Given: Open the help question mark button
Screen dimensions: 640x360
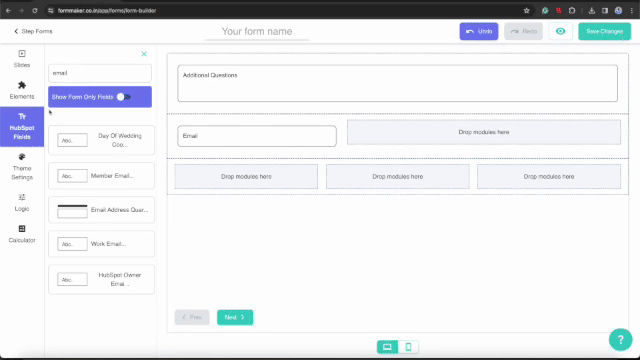Looking at the screenshot, I should [620, 339].
